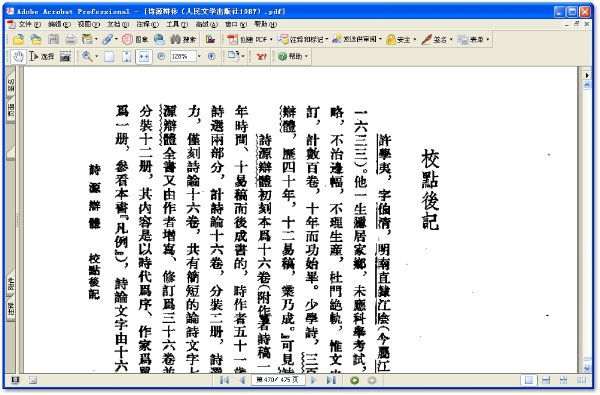This screenshot has width=600, height=395.
Task: Switch to Facing pages layout
Action: coord(581,380)
